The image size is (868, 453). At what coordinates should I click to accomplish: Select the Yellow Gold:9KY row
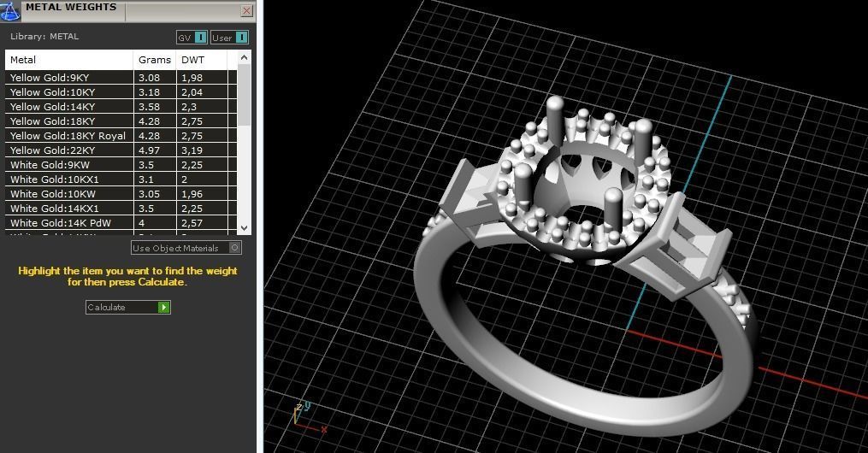tap(121, 78)
